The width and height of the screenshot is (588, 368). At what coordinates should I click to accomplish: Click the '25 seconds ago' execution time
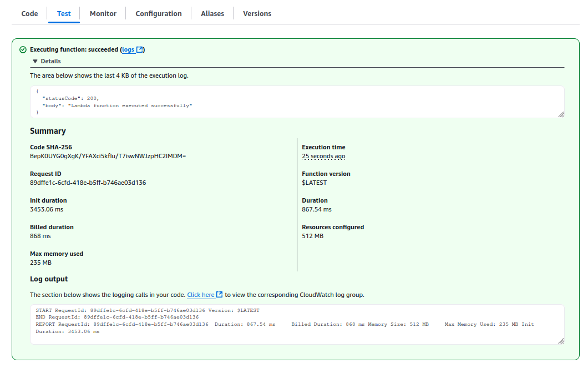point(323,157)
